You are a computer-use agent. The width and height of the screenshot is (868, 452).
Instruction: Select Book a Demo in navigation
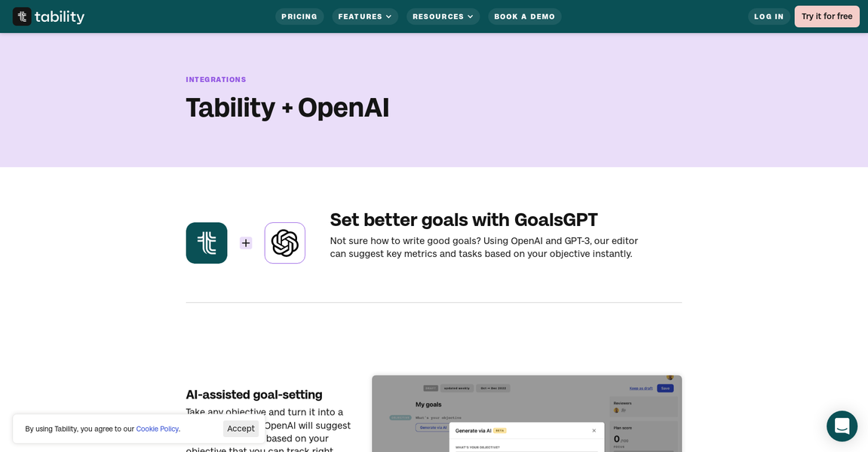[x=524, y=17]
